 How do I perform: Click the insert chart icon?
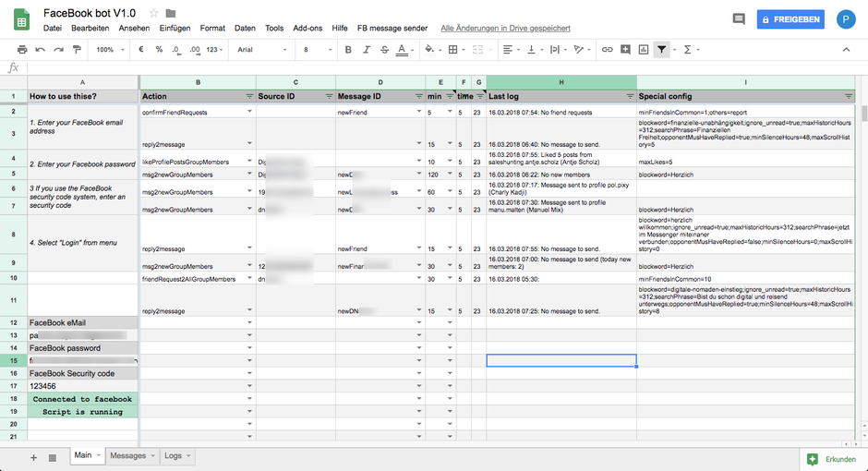[644, 49]
